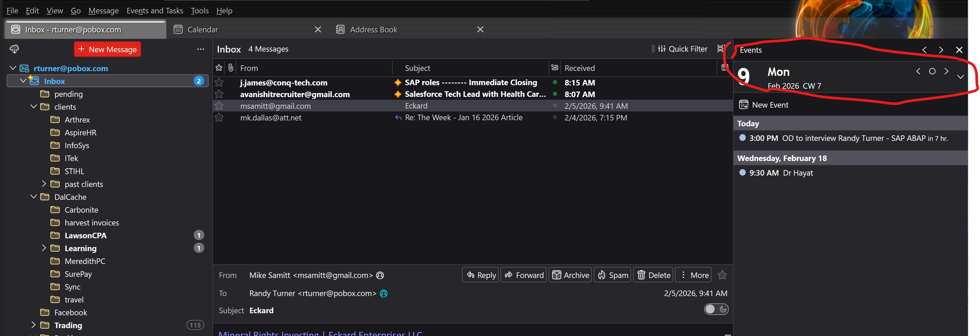Toggle read status of Salesforce Tech Lead message

[x=555, y=94]
